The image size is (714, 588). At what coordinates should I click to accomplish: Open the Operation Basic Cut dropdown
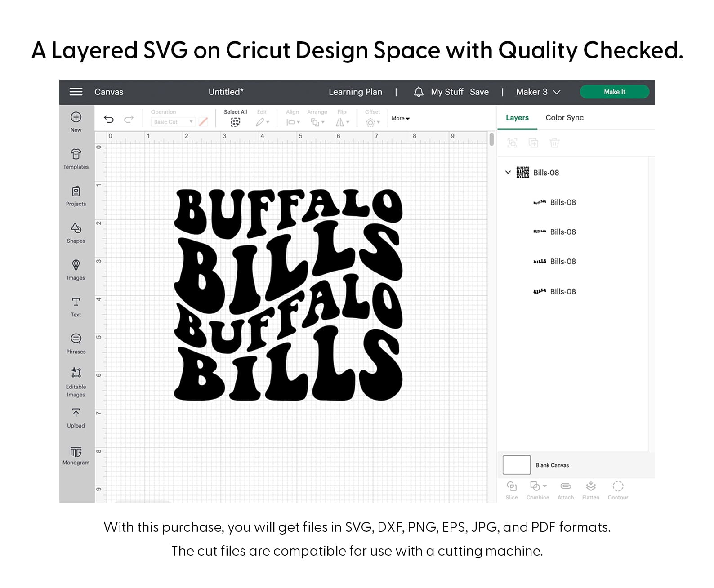173,122
